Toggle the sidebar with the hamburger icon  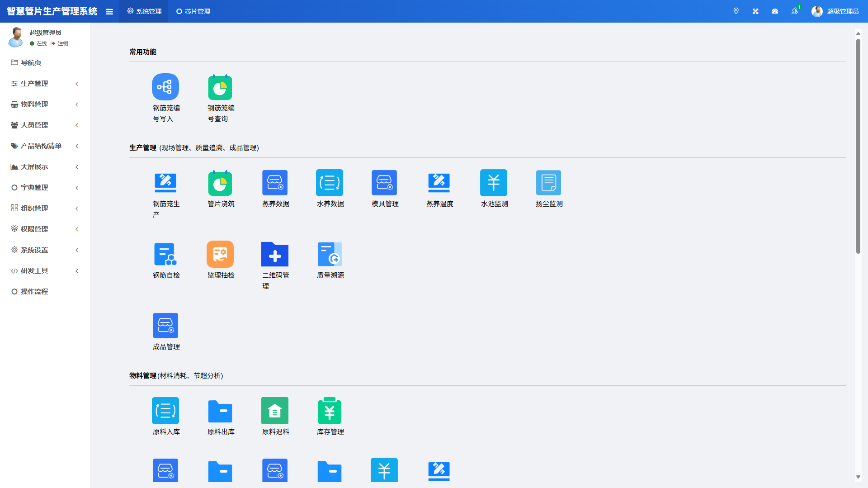(x=109, y=12)
